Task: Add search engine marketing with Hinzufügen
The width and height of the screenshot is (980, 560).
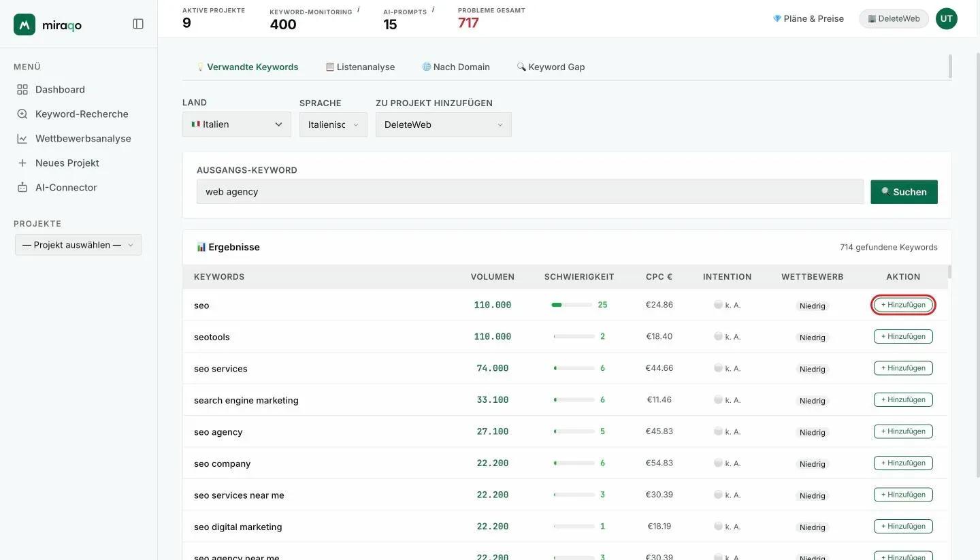Action: pyautogui.click(x=903, y=399)
